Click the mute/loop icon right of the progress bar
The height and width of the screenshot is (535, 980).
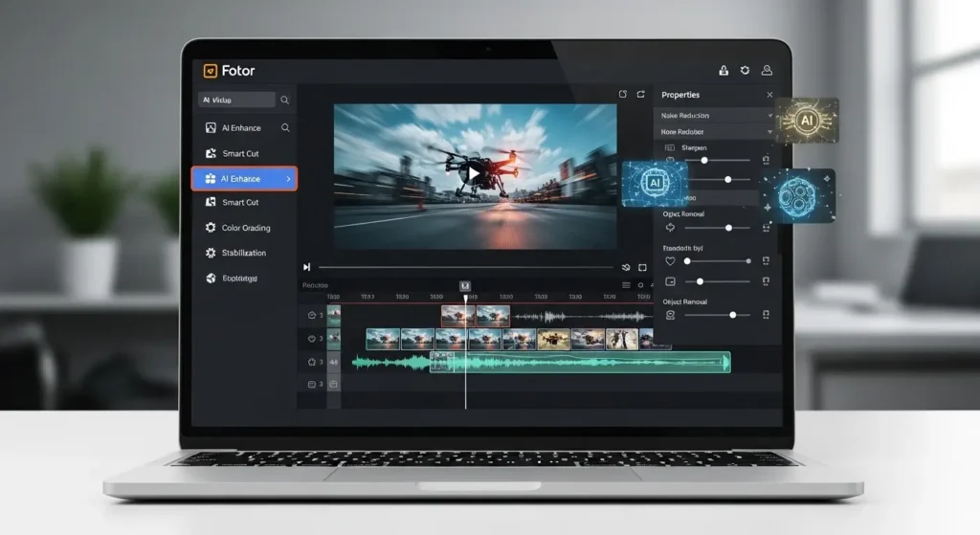pos(626,268)
